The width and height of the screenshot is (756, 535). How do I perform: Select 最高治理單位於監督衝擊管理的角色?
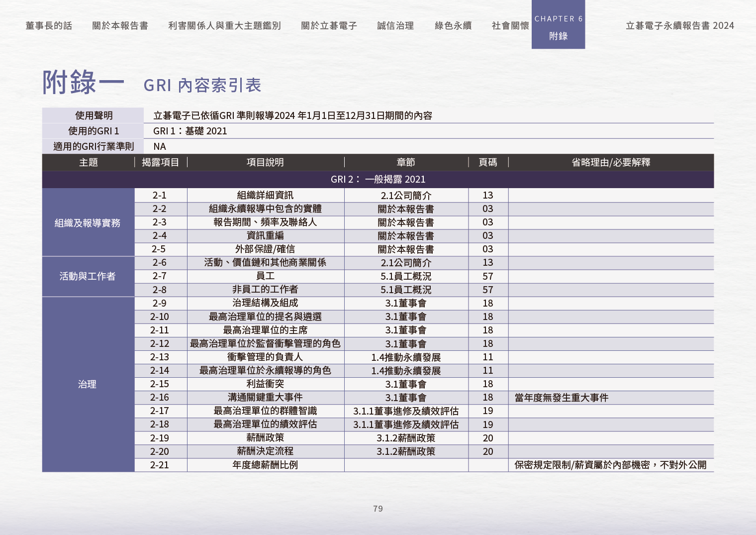tap(265, 343)
